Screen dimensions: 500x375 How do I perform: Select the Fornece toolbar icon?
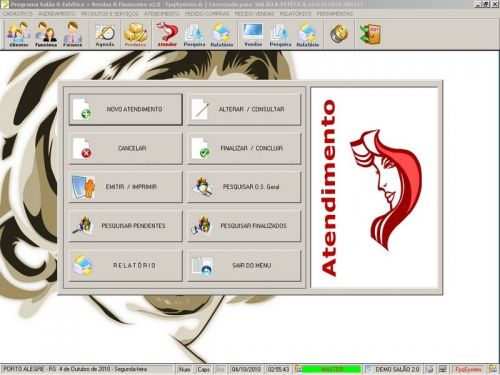click(x=73, y=34)
